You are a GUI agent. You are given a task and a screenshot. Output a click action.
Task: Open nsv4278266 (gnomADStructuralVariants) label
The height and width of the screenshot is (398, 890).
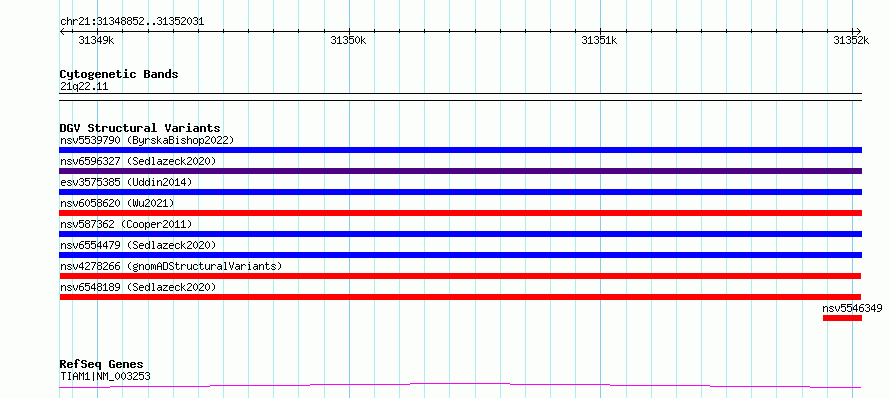(171, 266)
